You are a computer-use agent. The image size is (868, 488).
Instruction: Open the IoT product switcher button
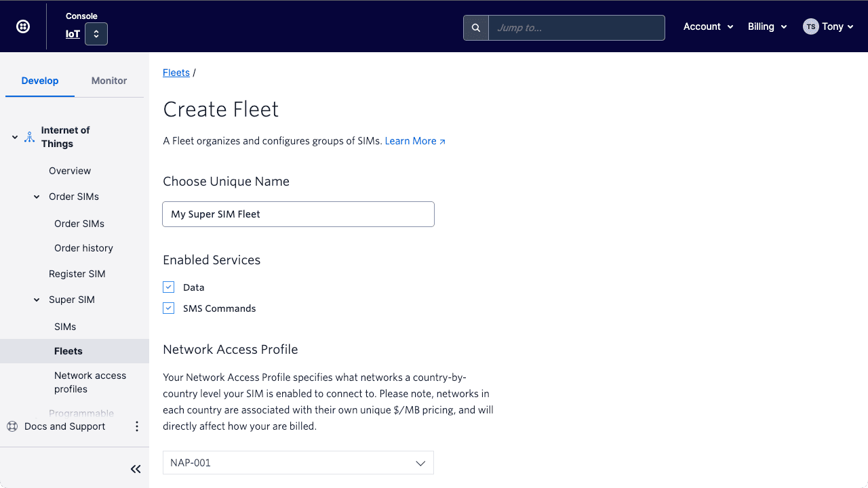pos(96,34)
